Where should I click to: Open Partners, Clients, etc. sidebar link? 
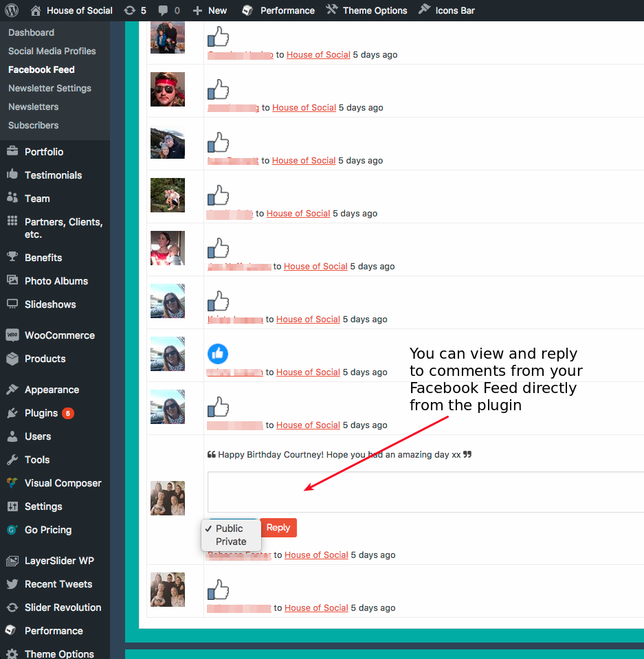pyautogui.click(x=63, y=227)
